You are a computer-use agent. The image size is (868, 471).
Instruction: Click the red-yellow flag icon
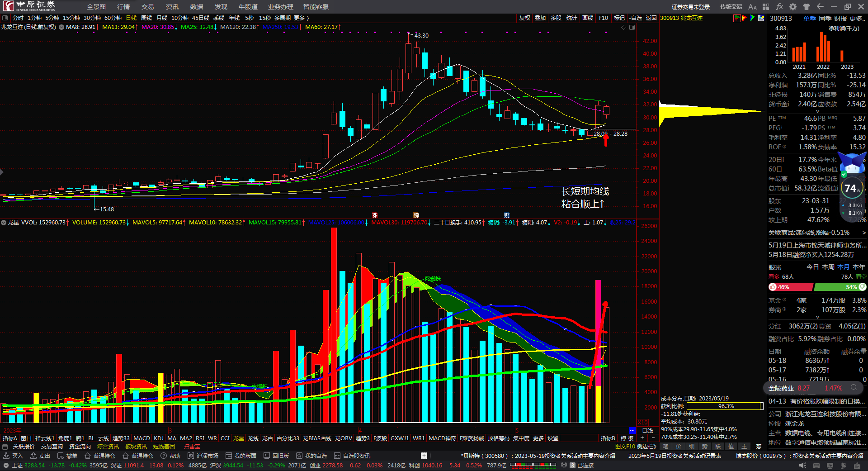pos(745,18)
